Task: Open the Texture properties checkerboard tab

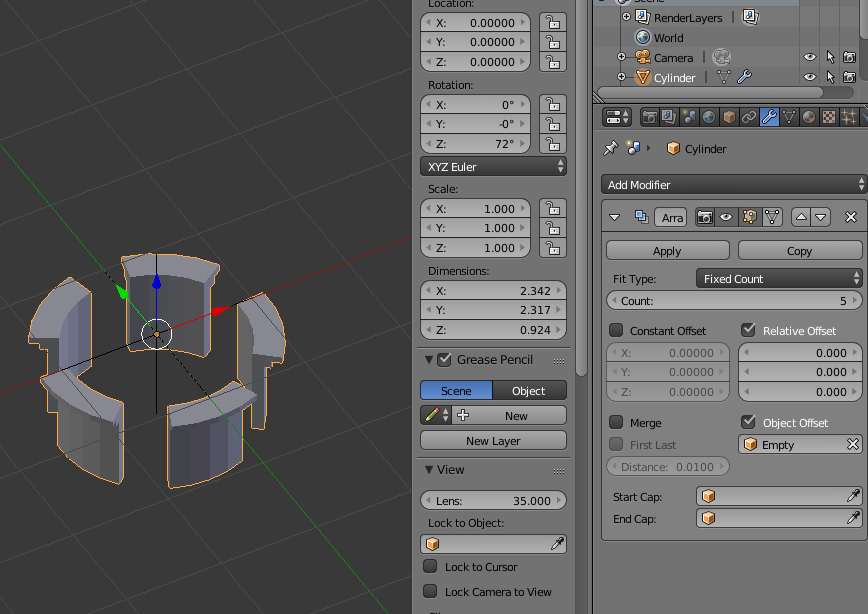Action: (828, 117)
